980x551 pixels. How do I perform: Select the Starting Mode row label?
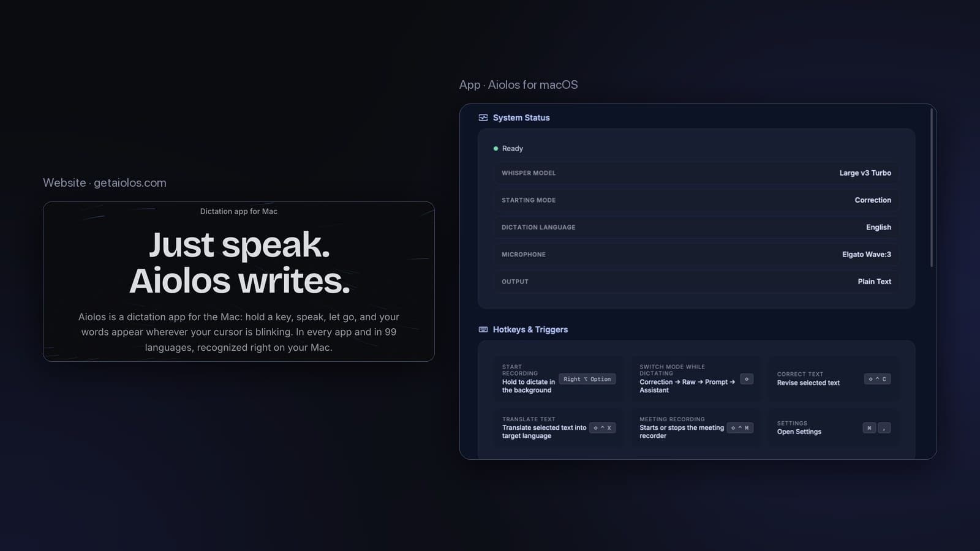click(529, 200)
